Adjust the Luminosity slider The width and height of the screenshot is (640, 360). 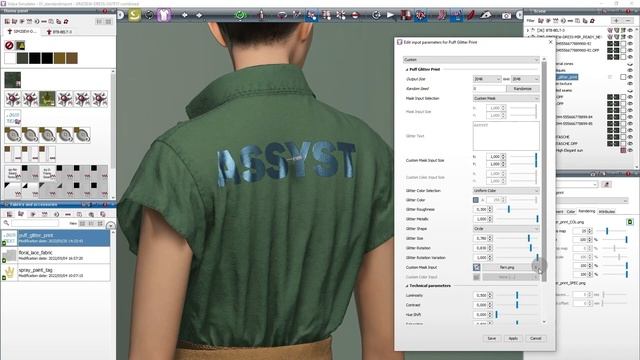516,295
